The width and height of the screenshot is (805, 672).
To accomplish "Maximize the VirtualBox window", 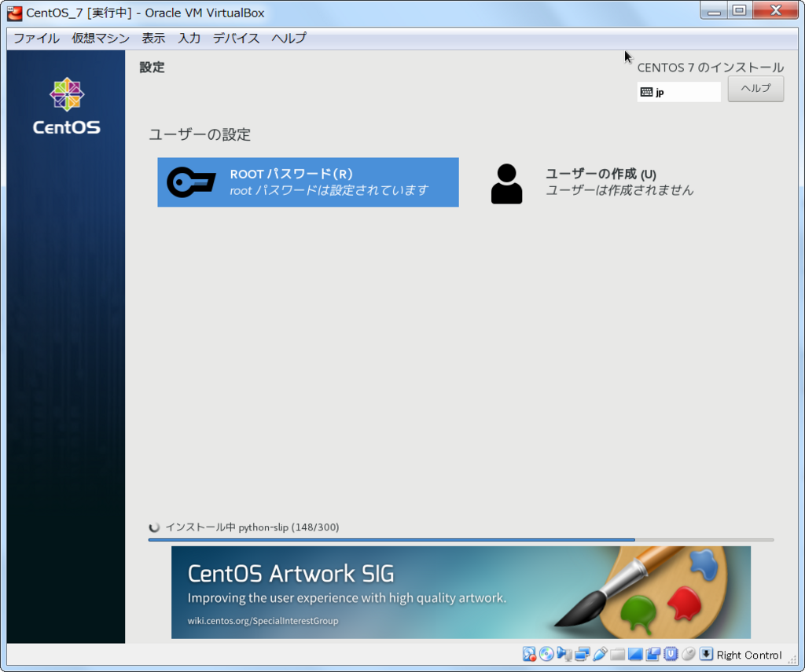I will (739, 11).
